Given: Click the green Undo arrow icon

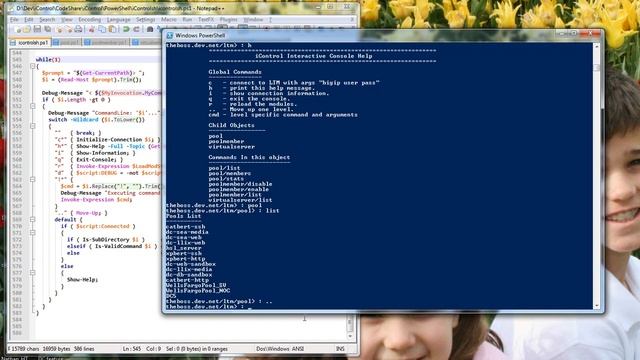Looking at the screenshot, I should (127, 29).
